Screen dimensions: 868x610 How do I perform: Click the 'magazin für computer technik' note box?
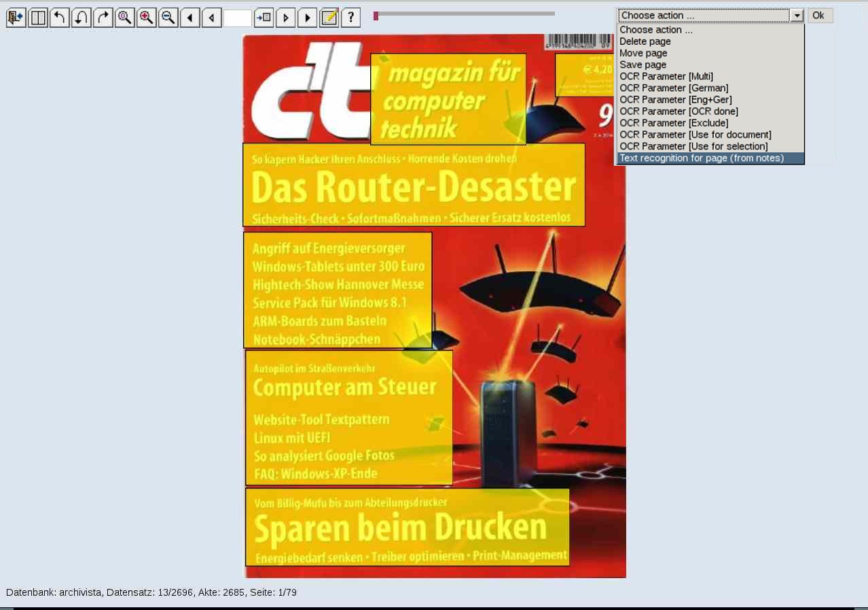pyautogui.click(x=448, y=99)
